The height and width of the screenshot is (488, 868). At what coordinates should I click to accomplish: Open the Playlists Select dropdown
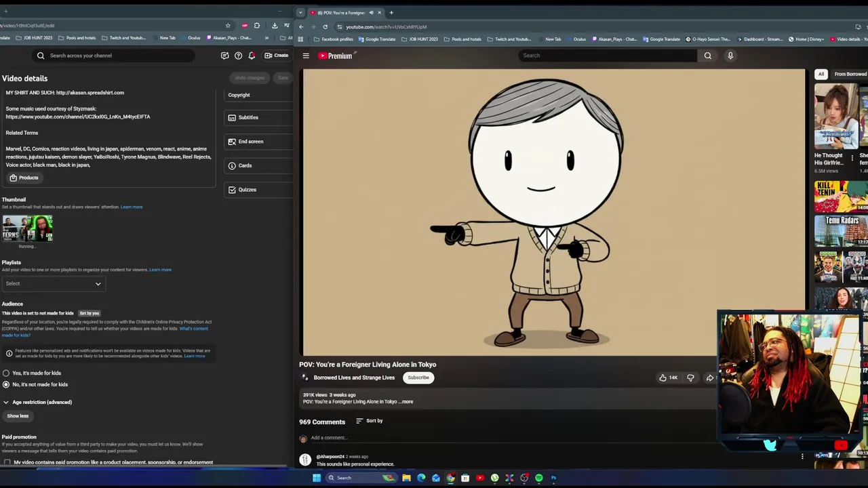click(x=54, y=284)
